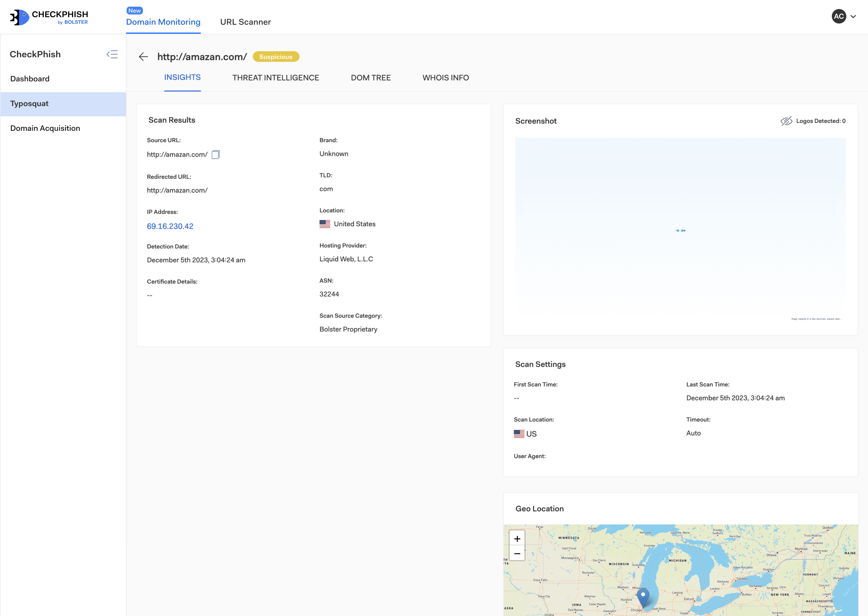868x616 pixels.
Task: Open the WHOIS INFO tab
Action: [446, 78]
